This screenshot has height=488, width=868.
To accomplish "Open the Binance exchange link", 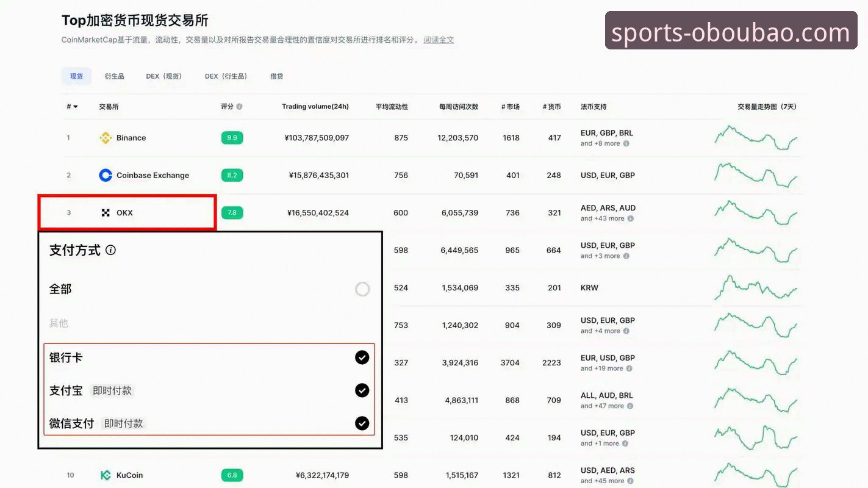I will coord(131,138).
